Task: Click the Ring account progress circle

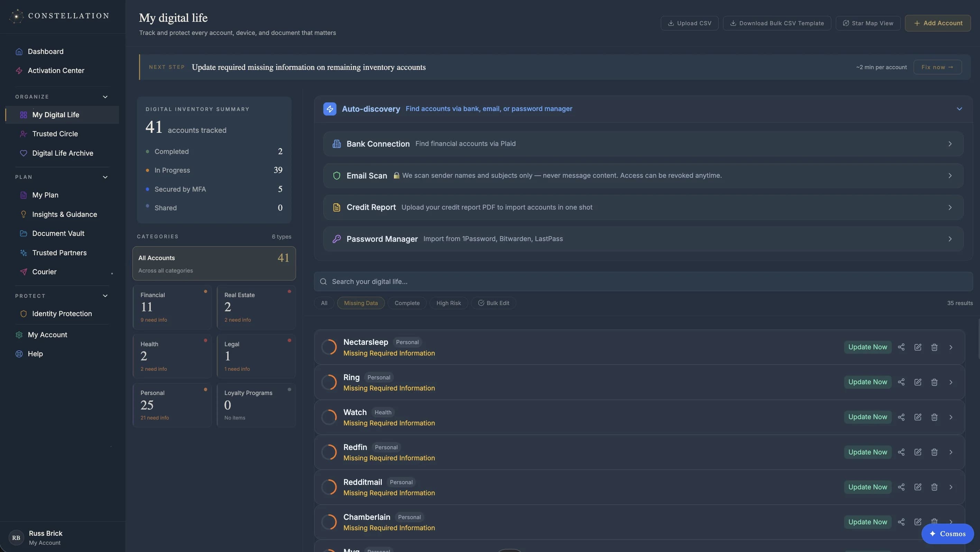Action: tap(329, 382)
